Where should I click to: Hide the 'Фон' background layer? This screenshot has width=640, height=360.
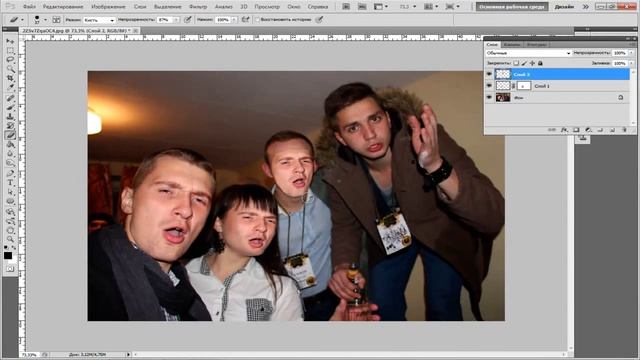pyautogui.click(x=489, y=97)
